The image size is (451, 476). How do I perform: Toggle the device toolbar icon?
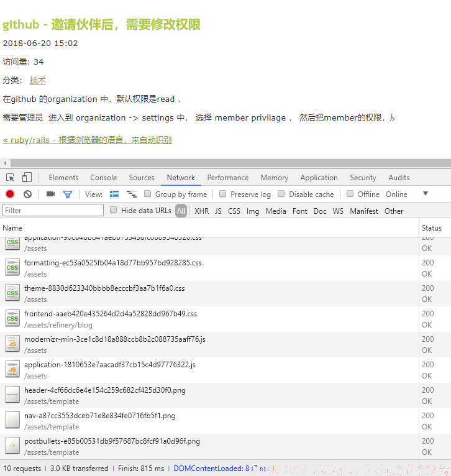27,177
